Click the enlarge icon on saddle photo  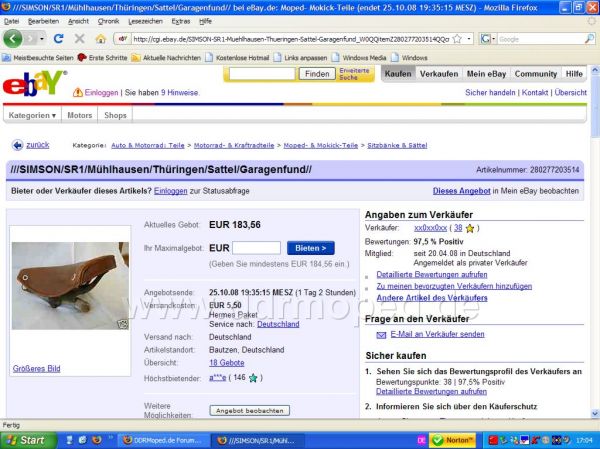click(x=123, y=324)
